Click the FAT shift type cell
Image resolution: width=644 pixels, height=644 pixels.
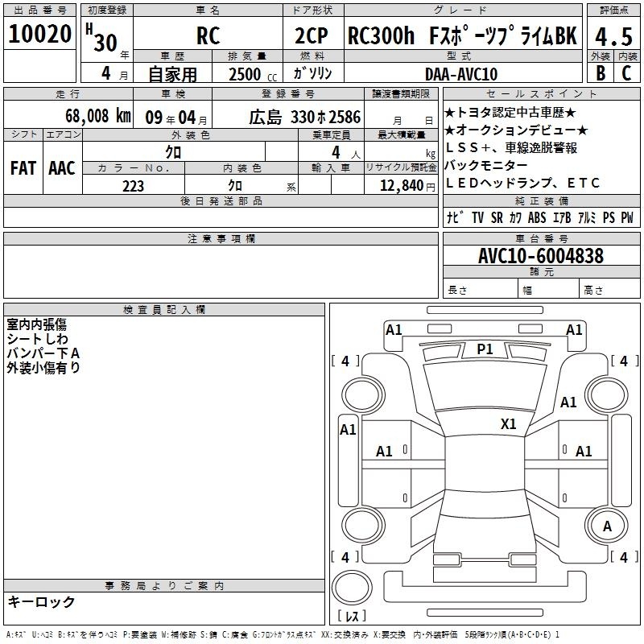tap(23, 167)
